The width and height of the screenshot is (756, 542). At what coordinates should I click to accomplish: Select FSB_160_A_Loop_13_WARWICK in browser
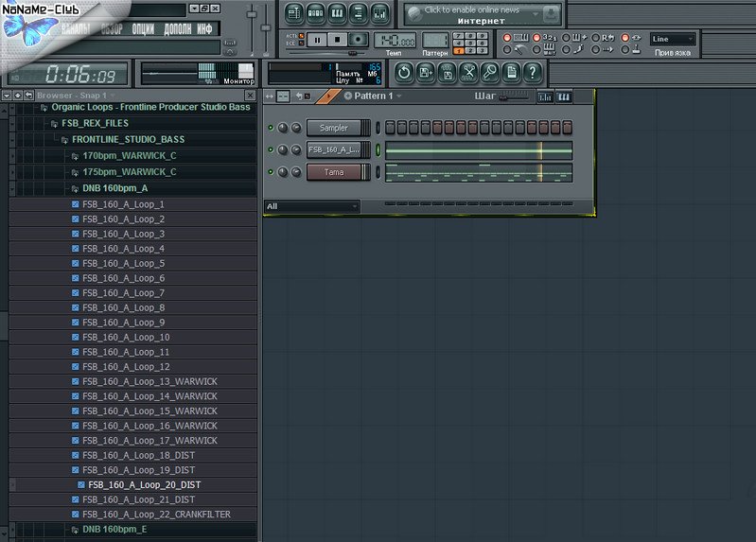[149, 381]
